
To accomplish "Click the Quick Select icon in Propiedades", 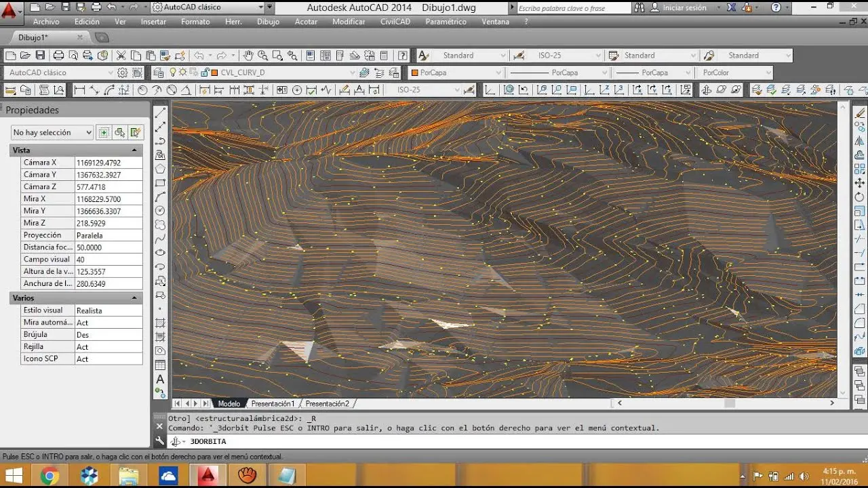I will point(136,133).
